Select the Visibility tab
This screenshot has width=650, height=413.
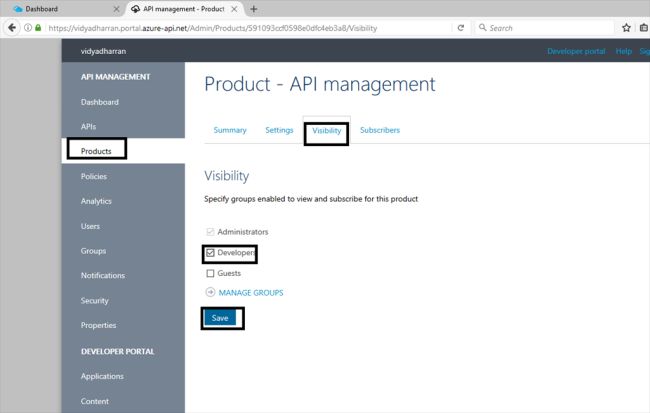pyautogui.click(x=327, y=131)
